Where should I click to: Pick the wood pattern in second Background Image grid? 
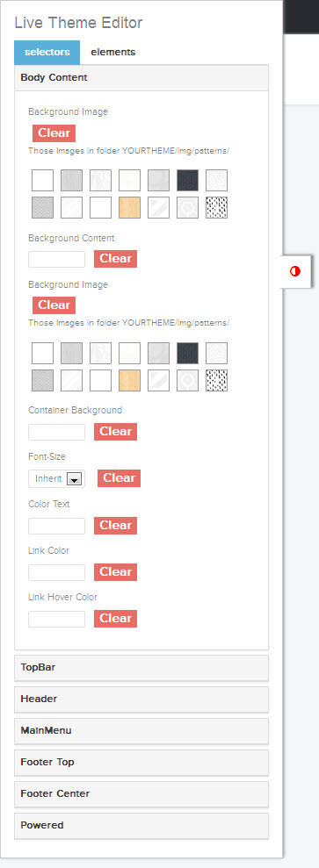tap(129, 380)
